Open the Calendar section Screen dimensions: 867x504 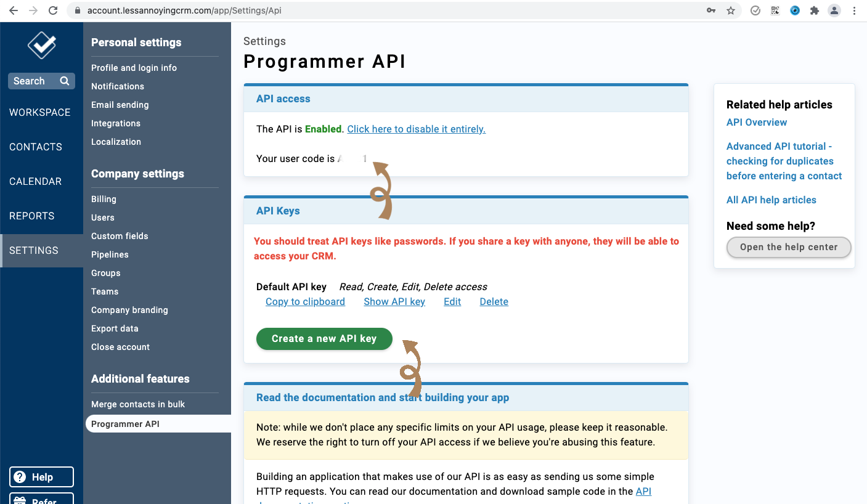tap(36, 181)
